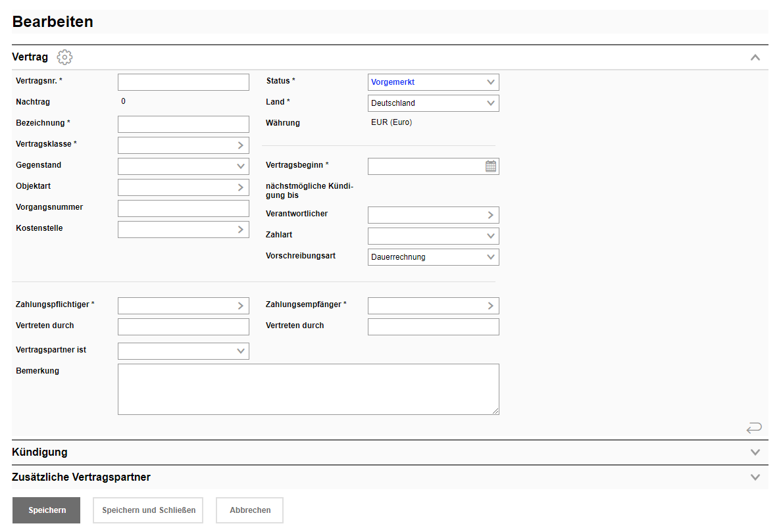Click into the Vertragsnr. input field
This screenshot has width=781, height=532.
[183, 82]
